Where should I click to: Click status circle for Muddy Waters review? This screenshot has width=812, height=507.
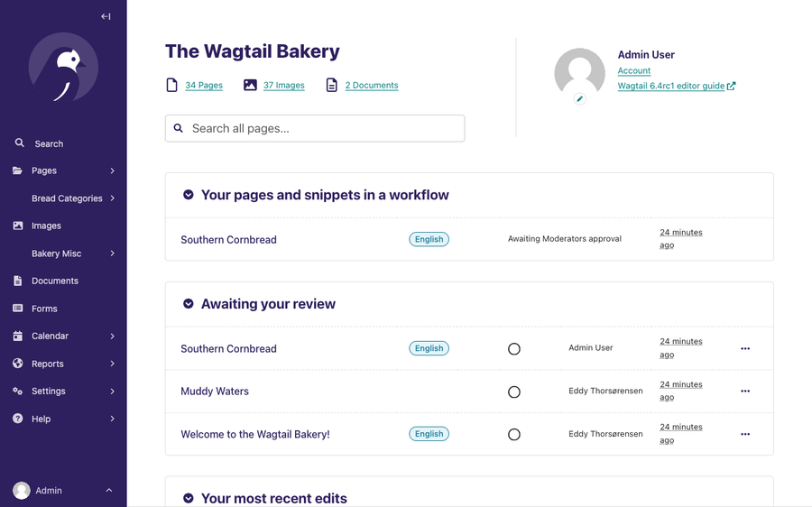[x=514, y=392]
